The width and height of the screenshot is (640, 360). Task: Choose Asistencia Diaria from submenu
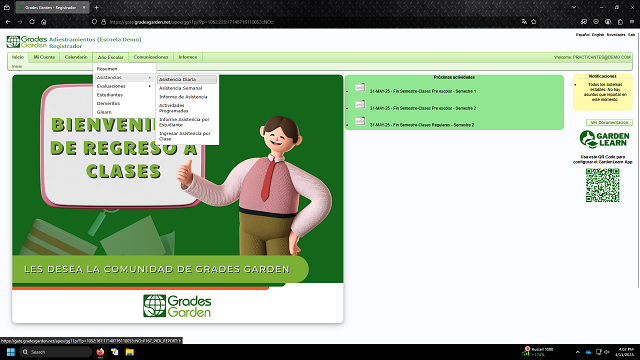(x=187, y=79)
